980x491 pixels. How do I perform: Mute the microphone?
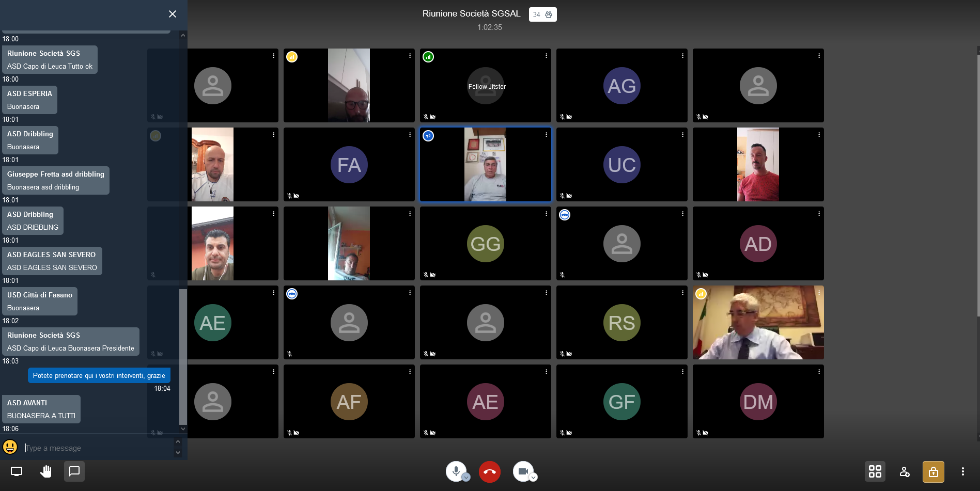pos(456,471)
